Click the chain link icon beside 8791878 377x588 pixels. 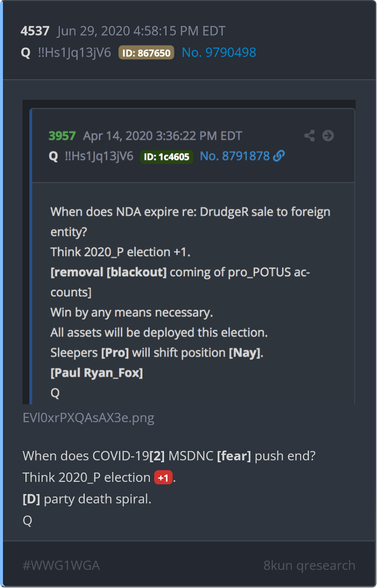tap(279, 156)
